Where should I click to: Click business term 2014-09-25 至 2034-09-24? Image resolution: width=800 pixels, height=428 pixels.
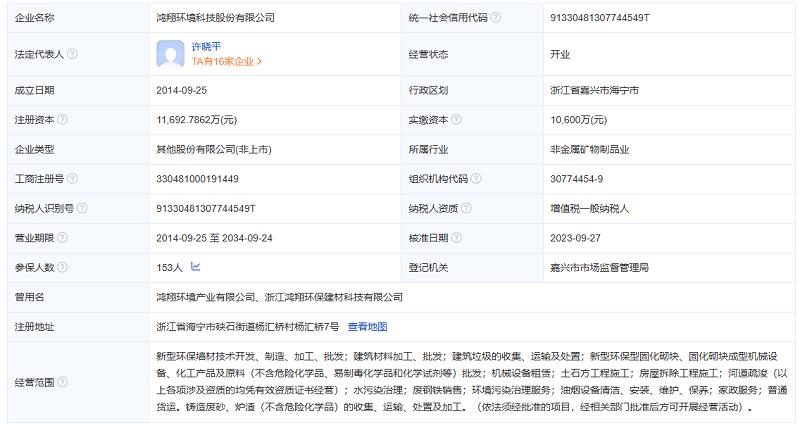coord(214,238)
